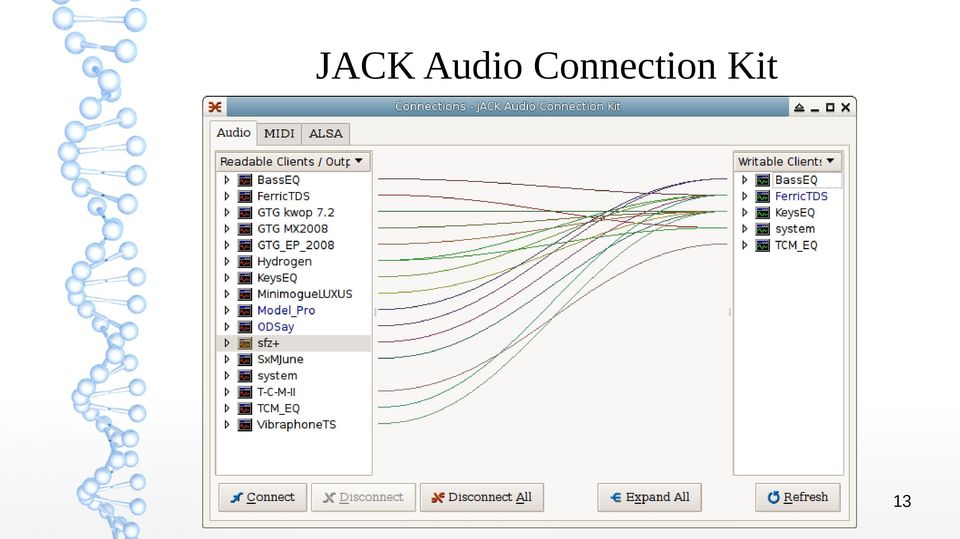Viewport: 960px width, 539px height.
Task: Select the T-C-M-II client name
Action: click(x=276, y=393)
